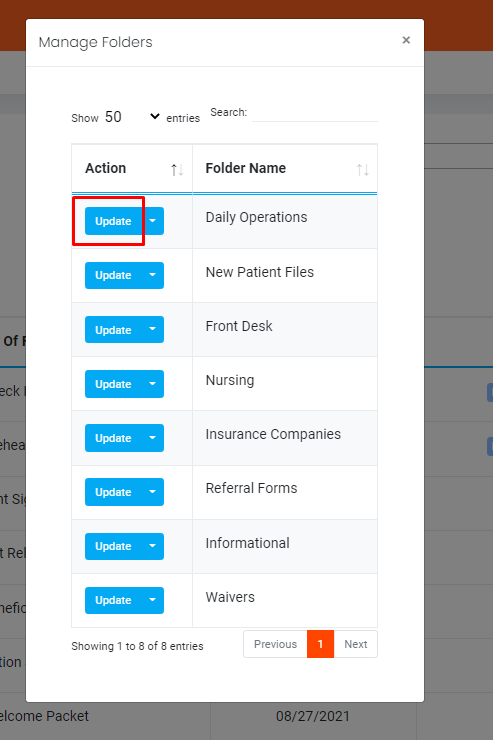Update the Nursing folder
The width and height of the screenshot is (493, 740).
[x=113, y=384]
